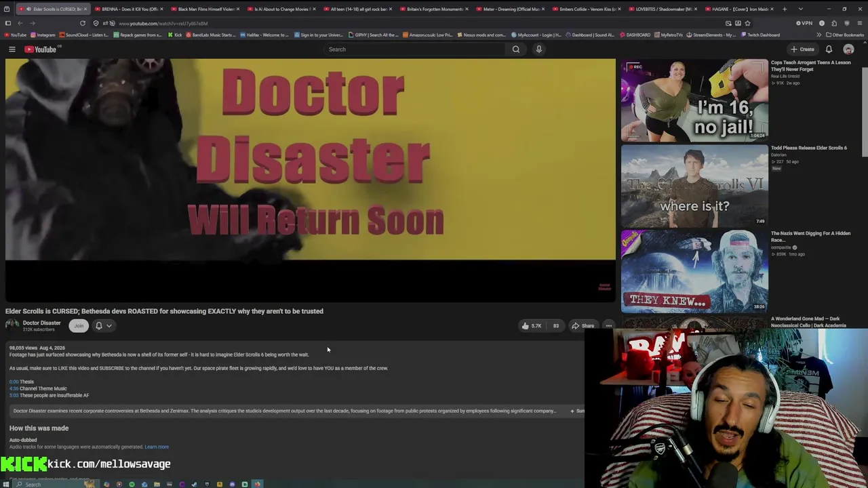This screenshot has height=488, width=868.
Task: Jump to 5:03 timestamp chapter
Action: pyautogui.click(x=14, y=395)
